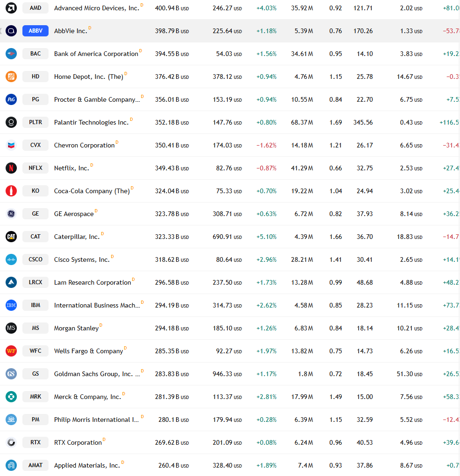Open the AMD ticker symbol badge
Viewport: 460px width, 476px height.
[35, 8]
